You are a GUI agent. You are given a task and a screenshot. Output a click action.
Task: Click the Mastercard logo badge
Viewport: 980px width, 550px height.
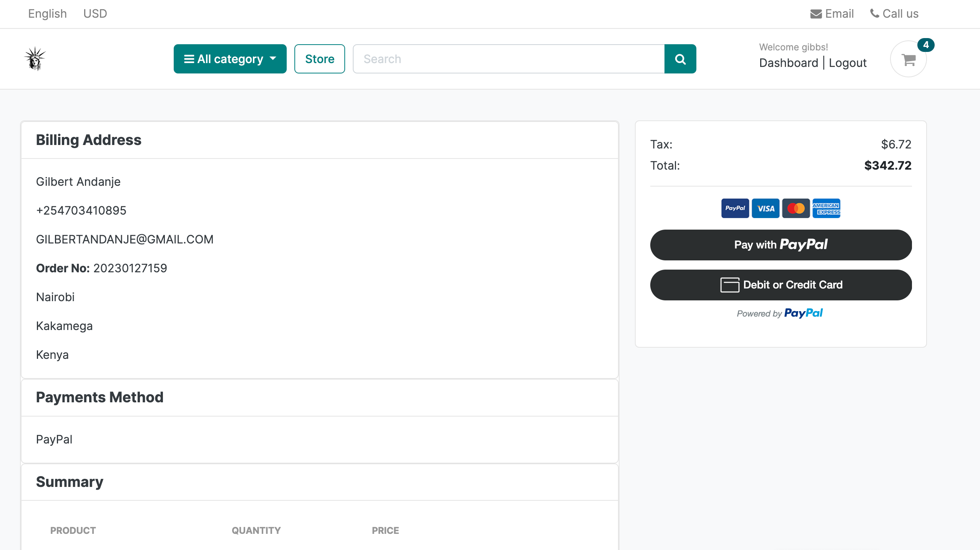[x=796, y=208]
